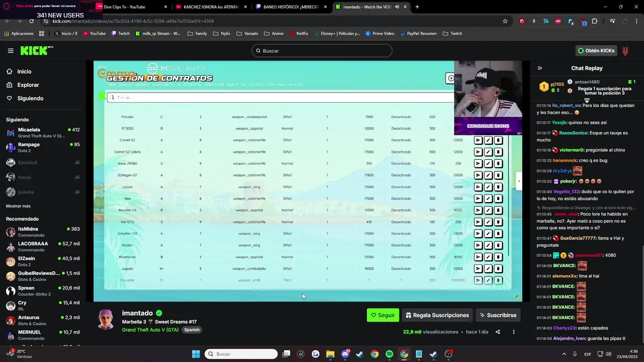Switch to KARCHEZ IGNORA YouTube tab
The height and width of the screenshot is (362, 644).
pyautogui.click(x=211, y=7)
